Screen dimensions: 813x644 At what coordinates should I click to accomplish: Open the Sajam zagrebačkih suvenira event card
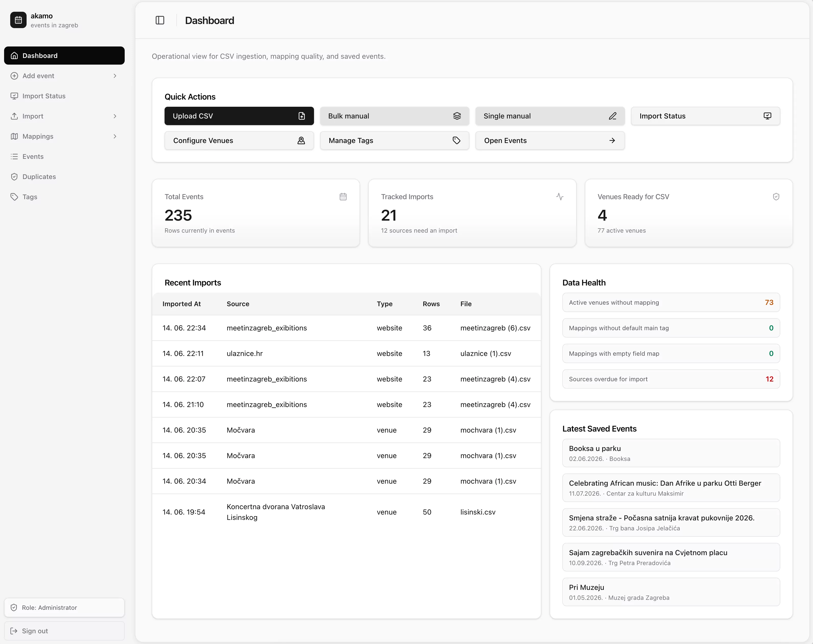[x=671, y=557]
